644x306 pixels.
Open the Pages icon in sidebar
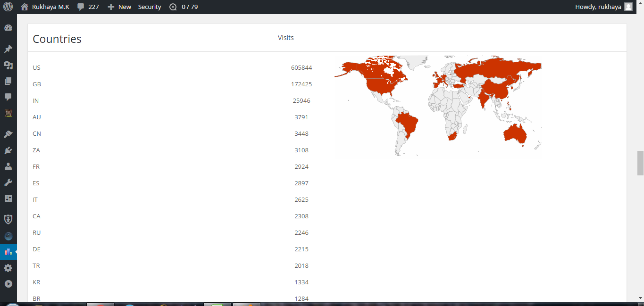[x=8, y=81]
